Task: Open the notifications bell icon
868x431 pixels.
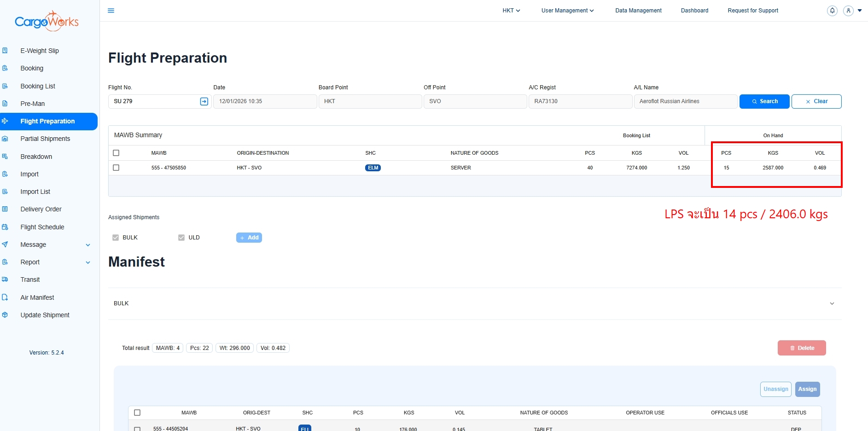Action: [x=832, y=11]
